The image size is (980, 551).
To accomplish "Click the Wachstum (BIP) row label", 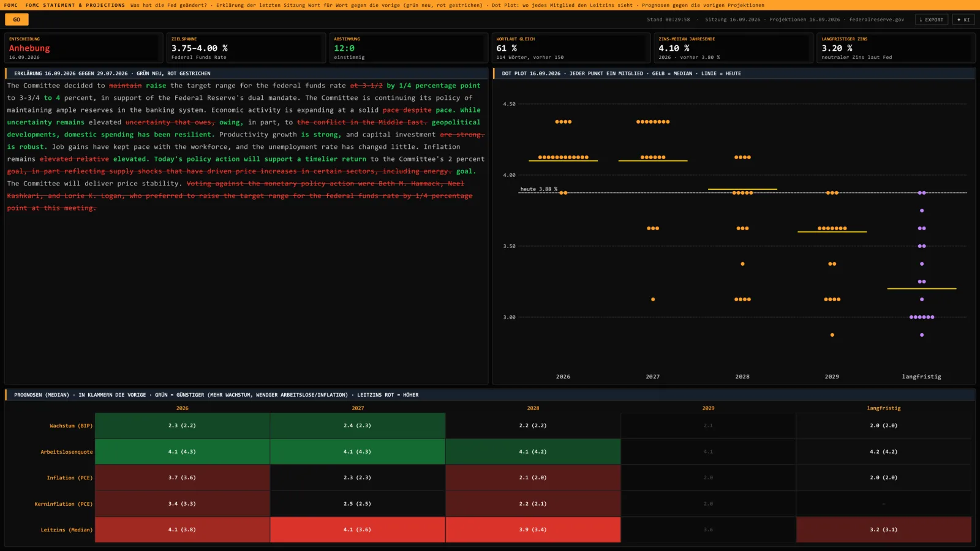I will click(x=71, y=425).
